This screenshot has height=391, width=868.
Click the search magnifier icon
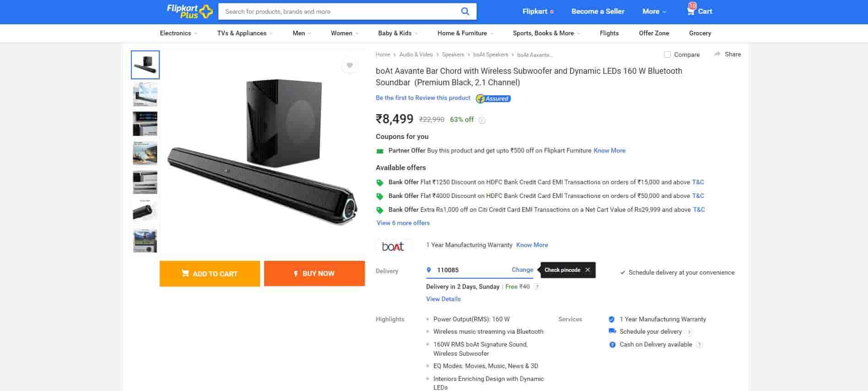pyautogui.click(x=465, y=11)
